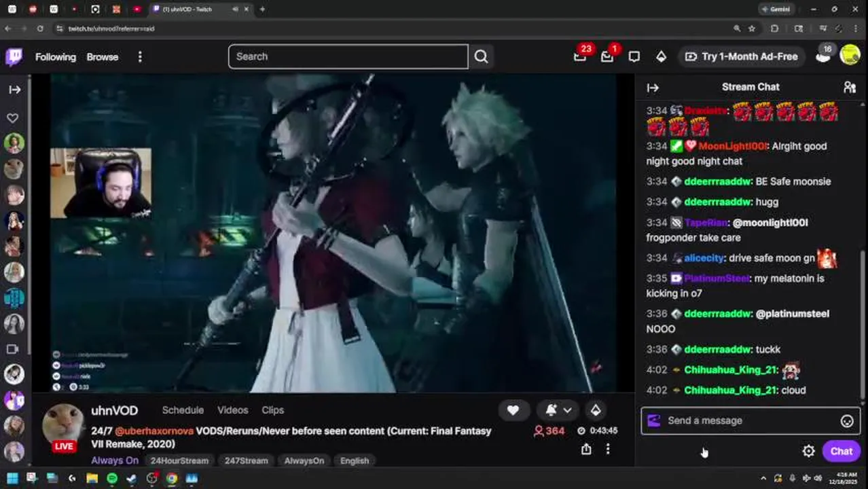This screenshot has width=868, height=489.
Task: Select the English tag
Action: point(355,460)
